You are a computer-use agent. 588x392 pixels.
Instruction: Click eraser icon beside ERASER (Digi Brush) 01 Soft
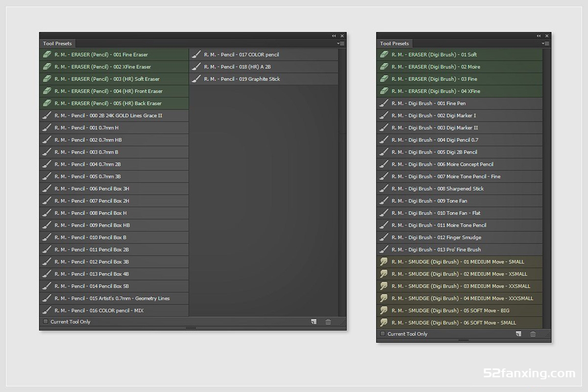(384, 54)
